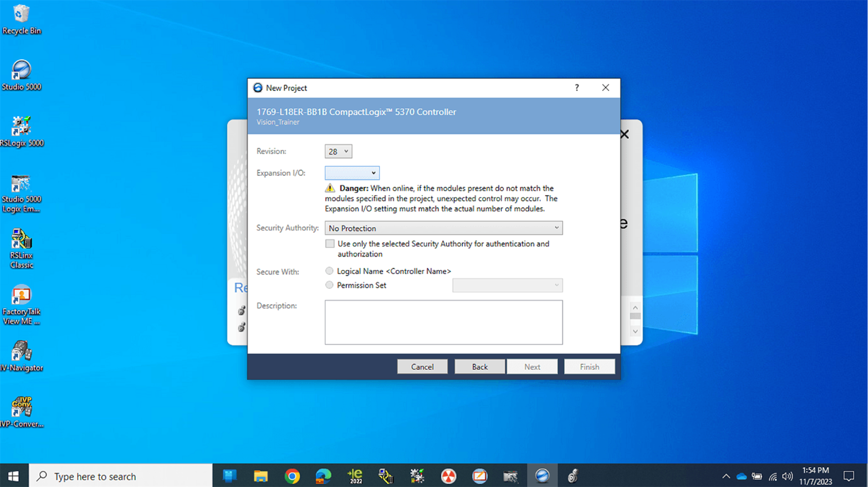The width and height of the screenshot is (868, 487).
Task: Expand the Expansion I/O dropdown
Action: click(352, 173)
